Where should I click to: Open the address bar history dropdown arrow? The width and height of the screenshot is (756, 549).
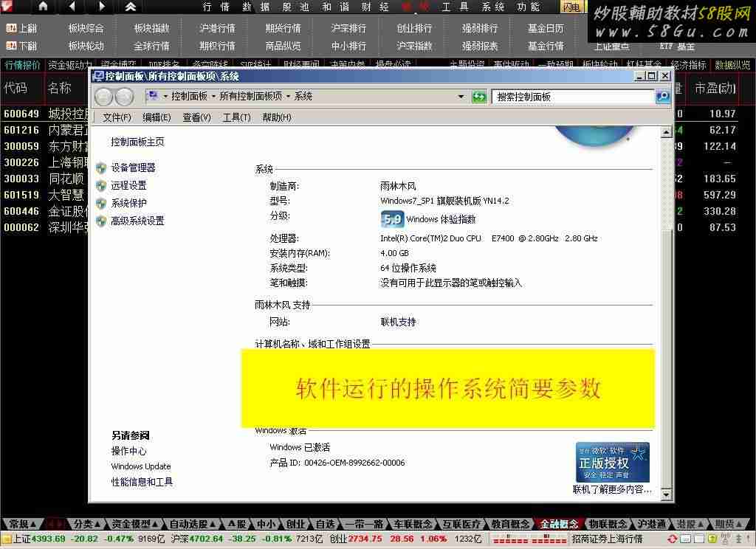click(461, 97)
